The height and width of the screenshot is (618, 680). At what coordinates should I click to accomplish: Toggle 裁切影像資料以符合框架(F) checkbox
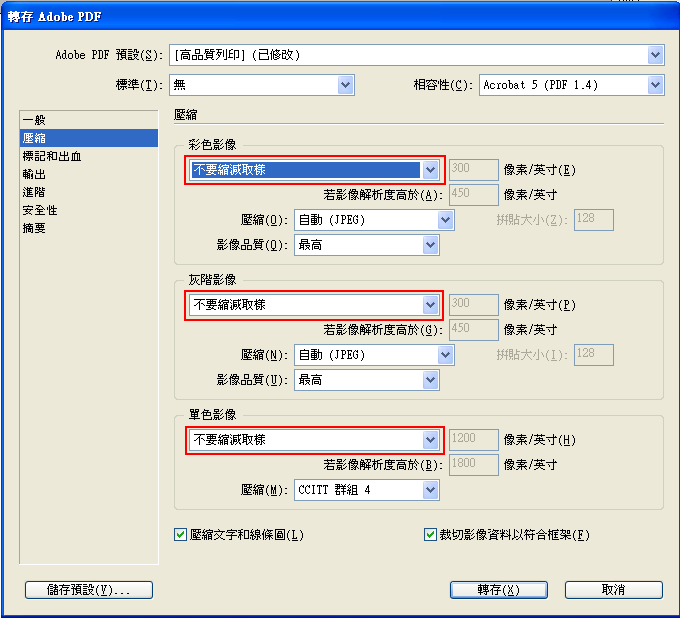tap(430, 535)
